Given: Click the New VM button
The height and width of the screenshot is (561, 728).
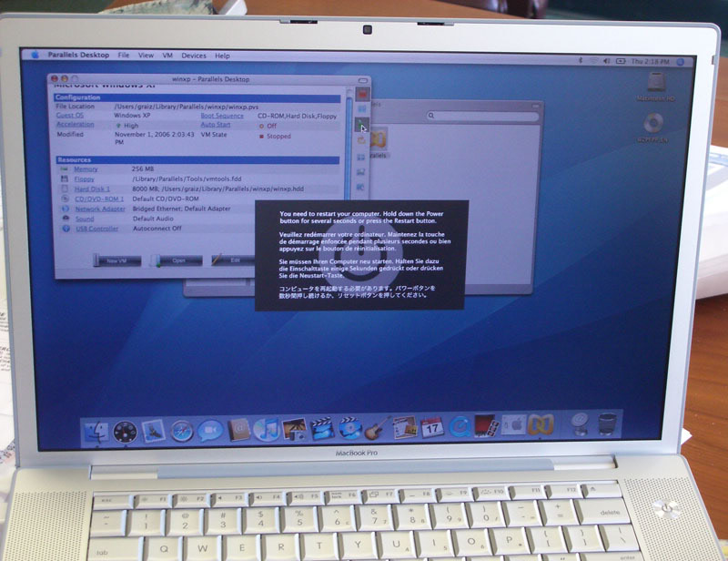Looking at the screenshot, I should coord(117,260).
